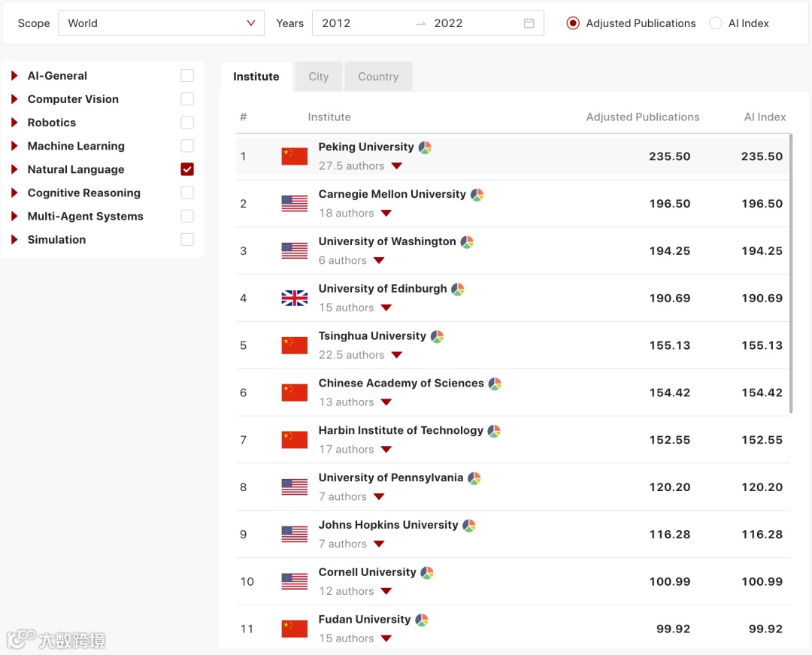The image size is (812, 655).
Task: Check the Computer Vision checkbox
Action: (x=187, y=99)
